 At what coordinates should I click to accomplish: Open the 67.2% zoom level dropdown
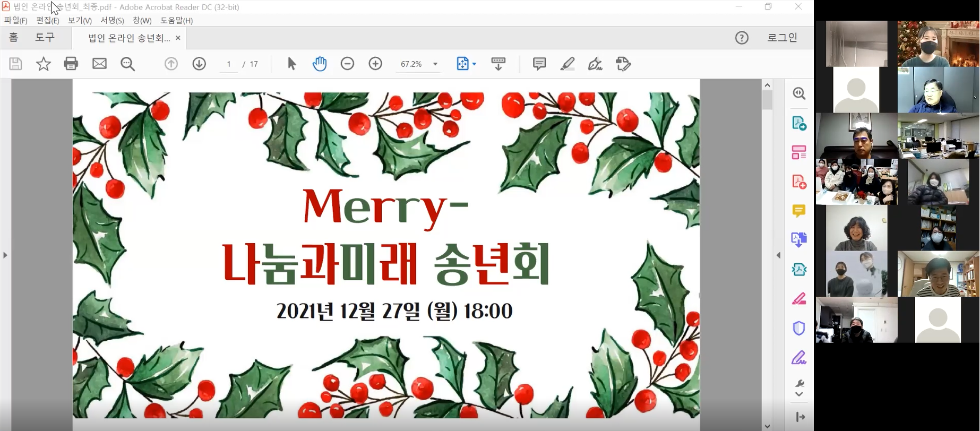(x=435, y=64)
